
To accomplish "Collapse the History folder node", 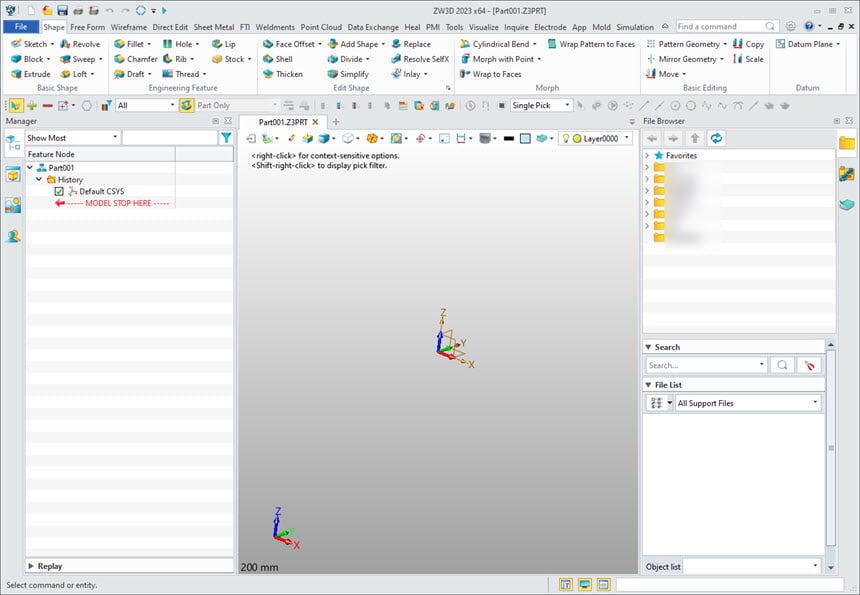I will tap(39, 179).
